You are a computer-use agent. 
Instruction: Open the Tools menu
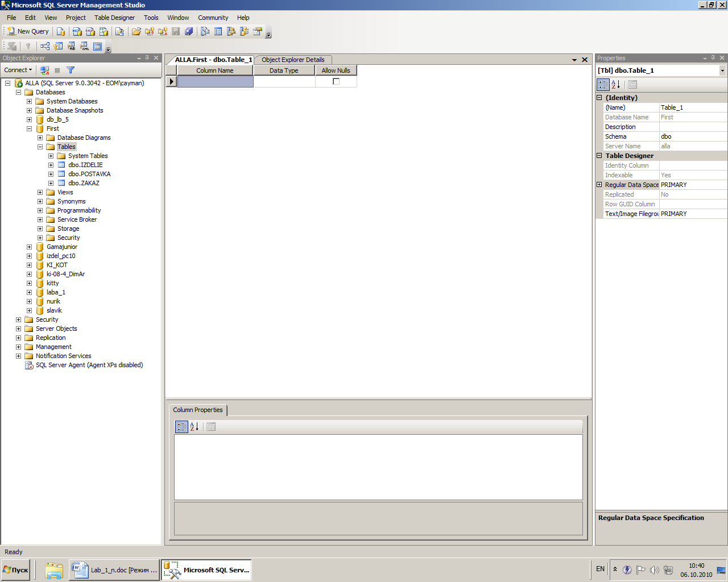pos(151,18)
